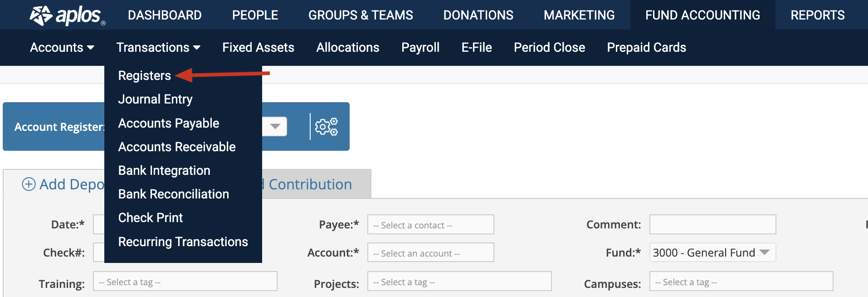Open the register settings gears icon

point(327,127)
